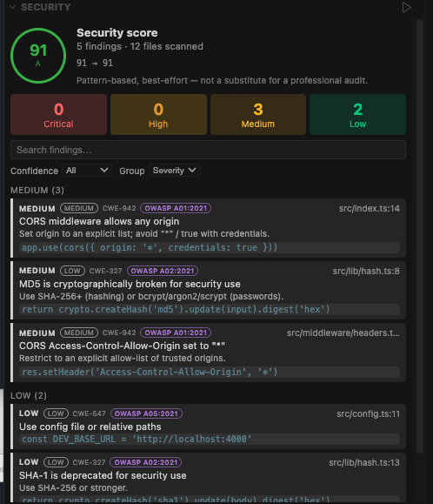Select the createHash('md5') code snippet
Viewport: 433px width, 504px height.
(x=210, y=310)
